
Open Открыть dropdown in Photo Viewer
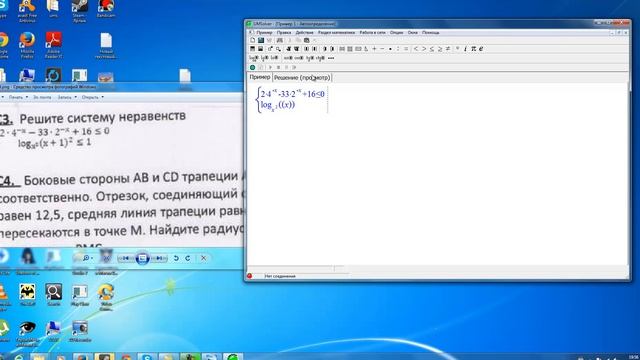tap(93, 97)
